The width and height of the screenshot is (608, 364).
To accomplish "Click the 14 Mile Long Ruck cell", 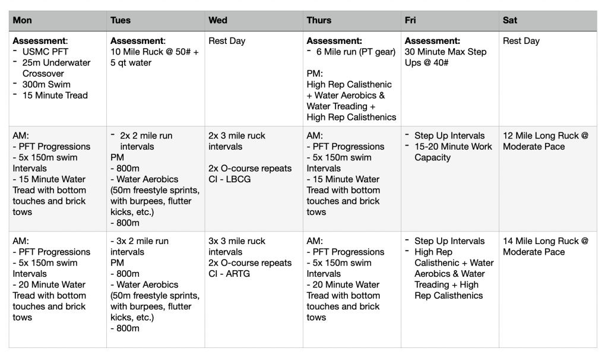I will coord(545,246).
